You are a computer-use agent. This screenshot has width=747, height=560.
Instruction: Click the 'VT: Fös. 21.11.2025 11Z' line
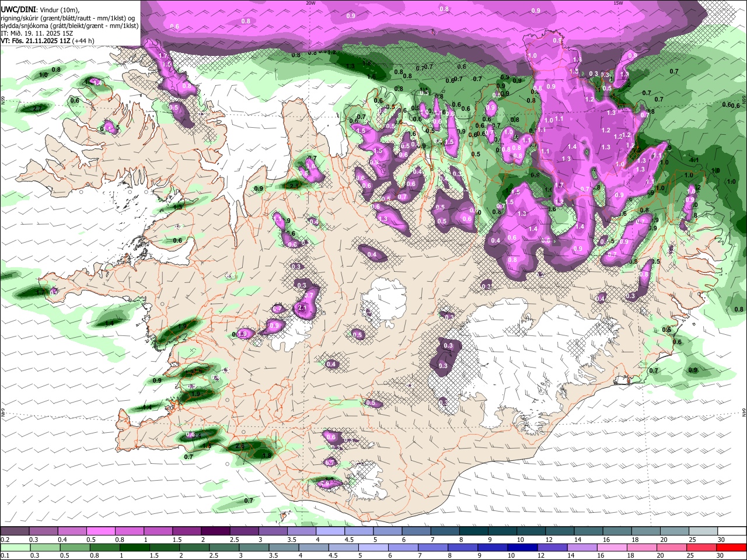36,41
